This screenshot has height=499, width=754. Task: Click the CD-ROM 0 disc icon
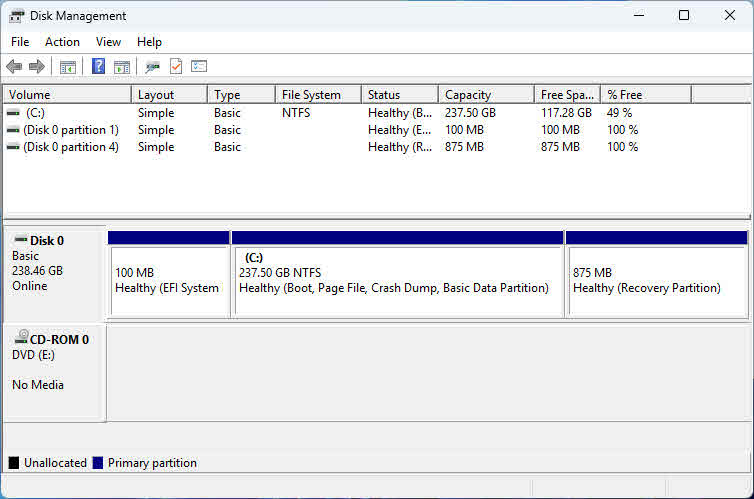coord(22,337)
